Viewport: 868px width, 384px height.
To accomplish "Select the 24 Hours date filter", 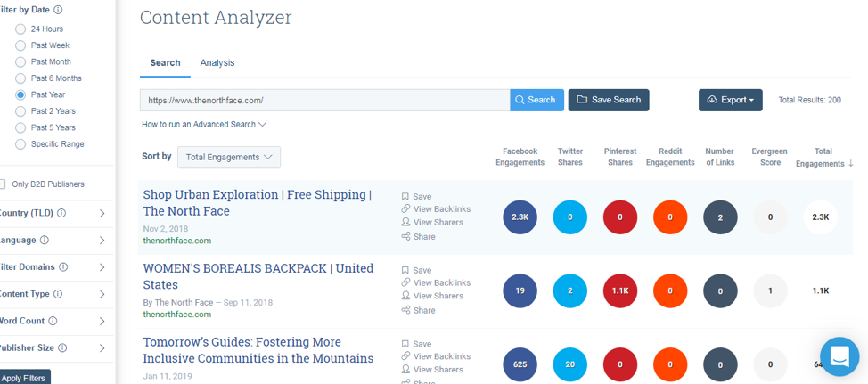I will pos(20,29).
